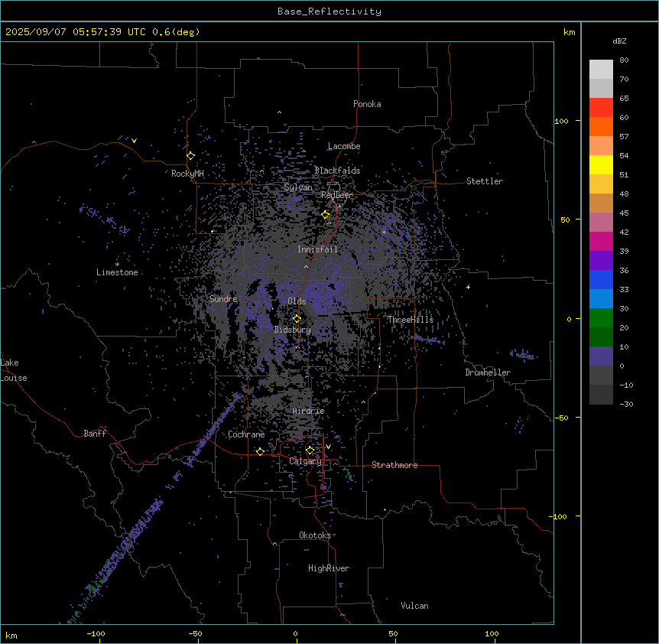Select the slate purple 0-10 dBZ swatch
Image resolution: width=659 pixels, height=644 pixels.
point(601,356)
